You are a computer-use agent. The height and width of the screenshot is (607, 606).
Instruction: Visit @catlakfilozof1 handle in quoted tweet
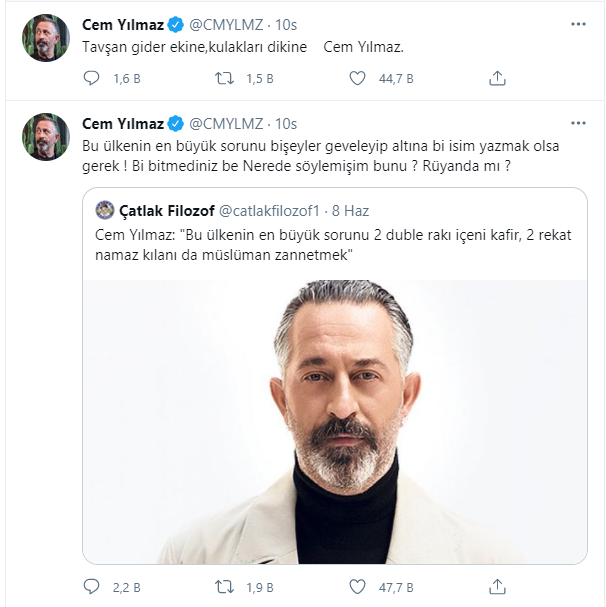point(269,211)
